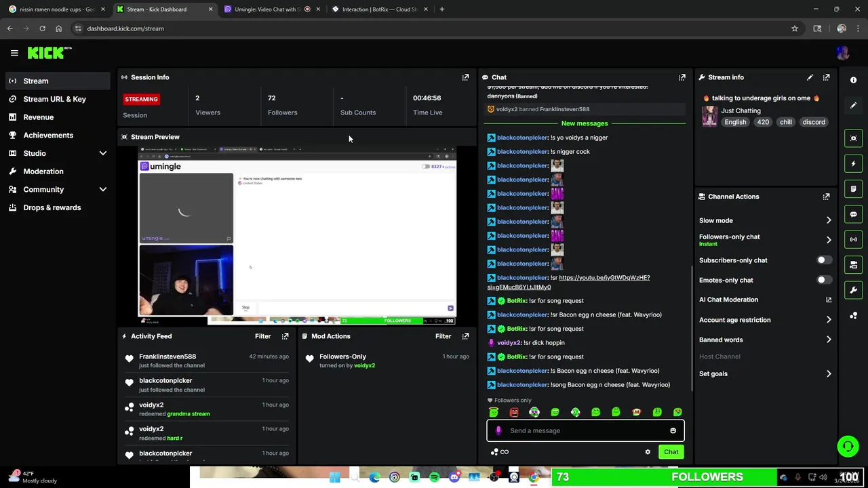Switch to the nissin ramen Google tab
868x488 pixels.
[x=56, y=9]
